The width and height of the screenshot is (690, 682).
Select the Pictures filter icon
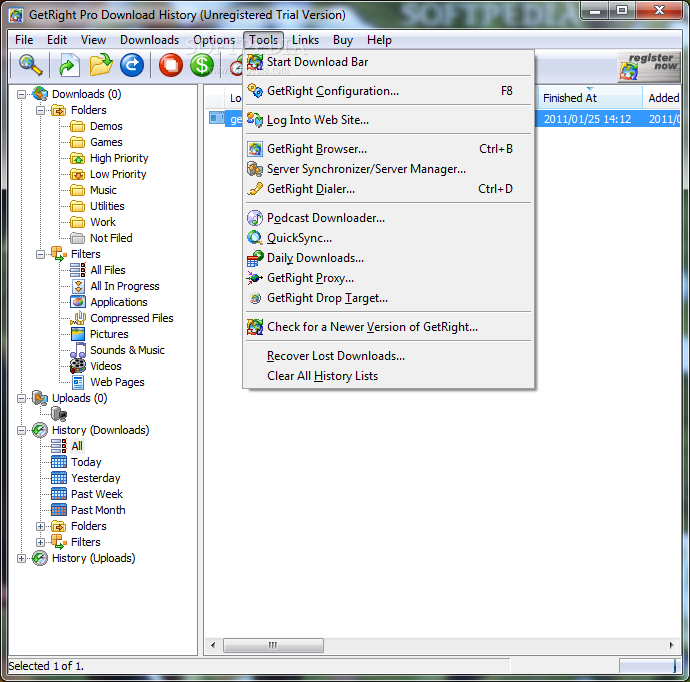point(78,334)
